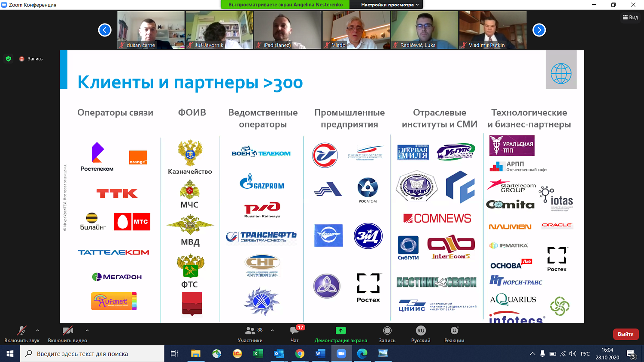Open the Чат chat panel
Image resolution: width=644 pixels, height=362 pixels.
pos(295,334)
